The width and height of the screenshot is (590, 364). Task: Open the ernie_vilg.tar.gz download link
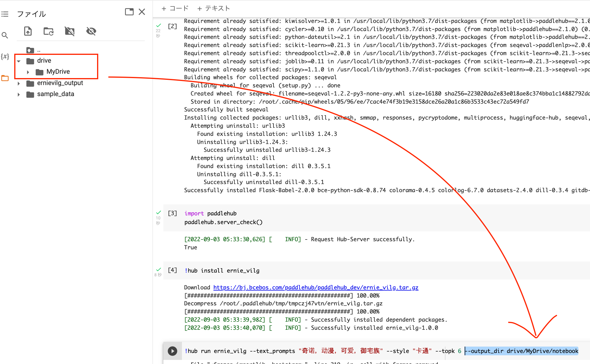(316, 287)
